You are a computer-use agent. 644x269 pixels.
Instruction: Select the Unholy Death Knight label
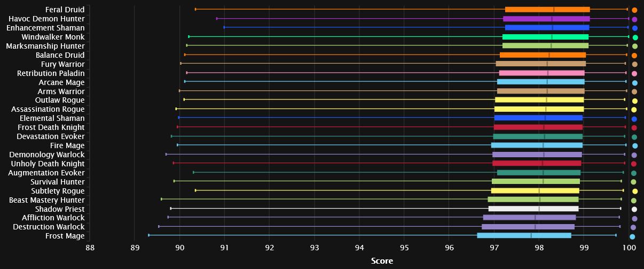click(x=48, y=164)
